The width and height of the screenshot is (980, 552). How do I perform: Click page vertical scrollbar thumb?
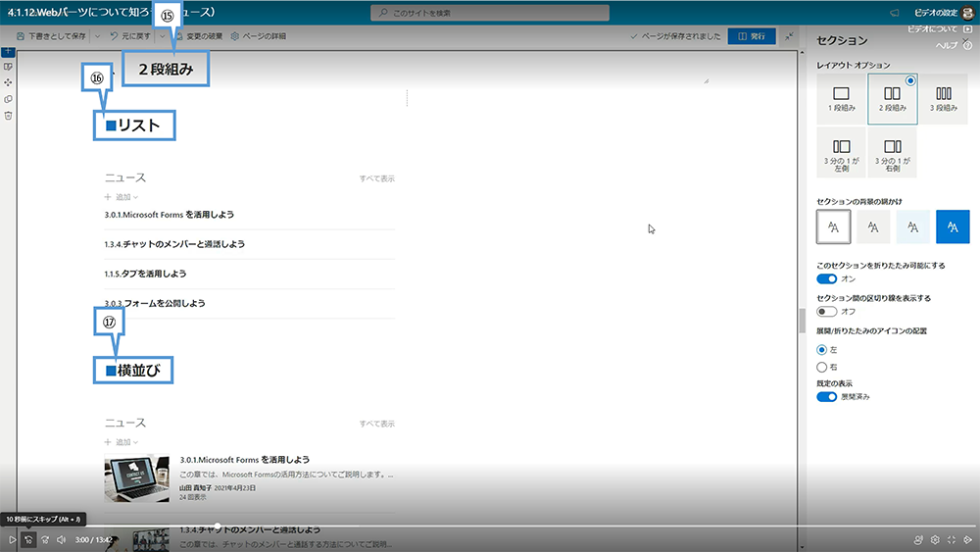[802, 321]
